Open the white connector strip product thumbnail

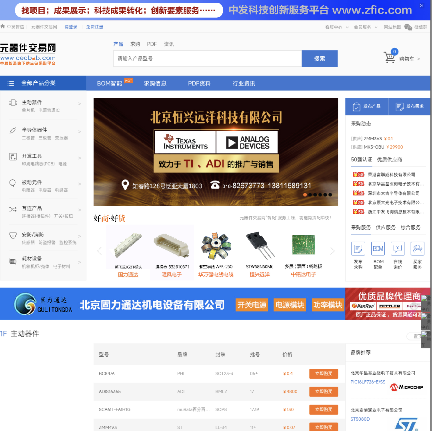click(128, 246)
